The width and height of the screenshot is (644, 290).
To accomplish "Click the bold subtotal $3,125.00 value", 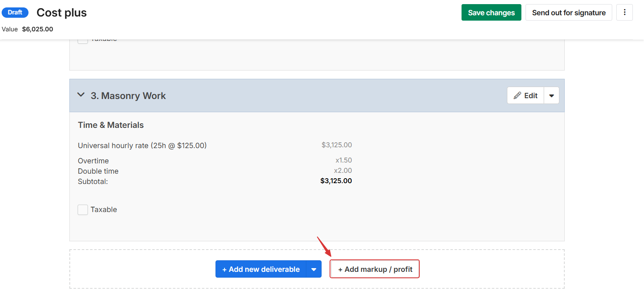I will point(336,181).
